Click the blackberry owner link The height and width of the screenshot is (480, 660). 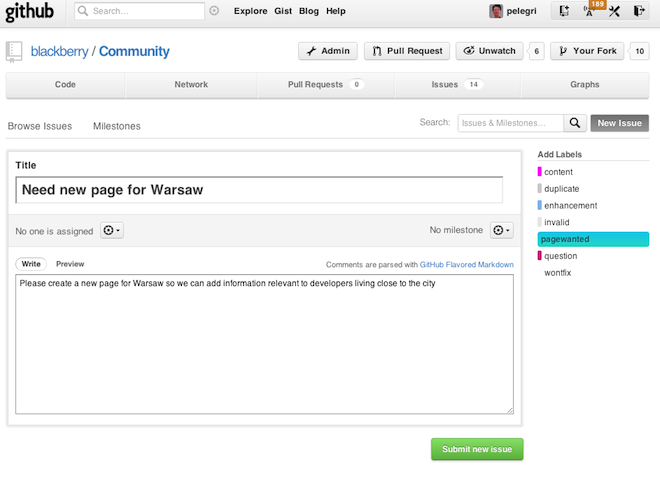pyautogui.click(x=59, y=51)
